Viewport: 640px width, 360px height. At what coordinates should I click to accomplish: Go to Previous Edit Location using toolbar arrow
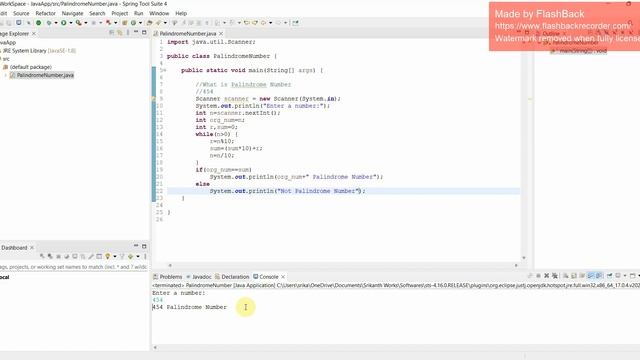(x=247, y=23)
